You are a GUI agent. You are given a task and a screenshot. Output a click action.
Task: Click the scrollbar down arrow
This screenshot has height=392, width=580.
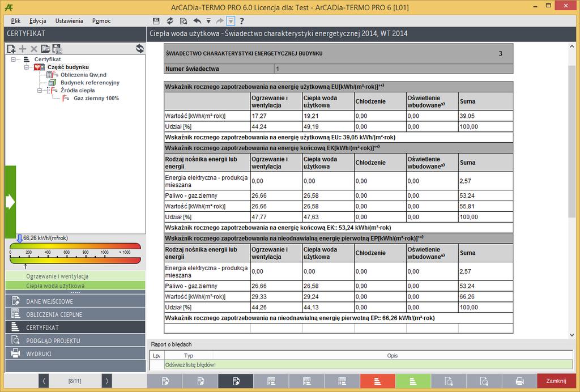572,335
